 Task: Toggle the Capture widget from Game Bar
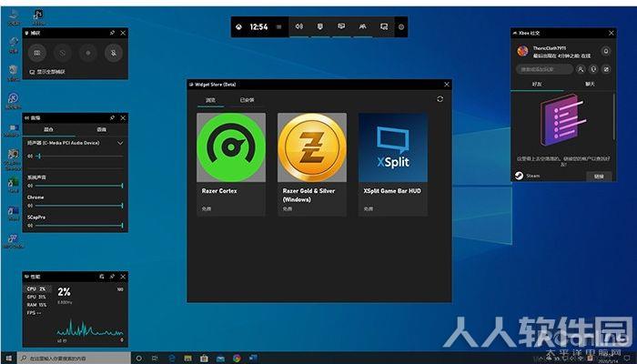(320, 26)
